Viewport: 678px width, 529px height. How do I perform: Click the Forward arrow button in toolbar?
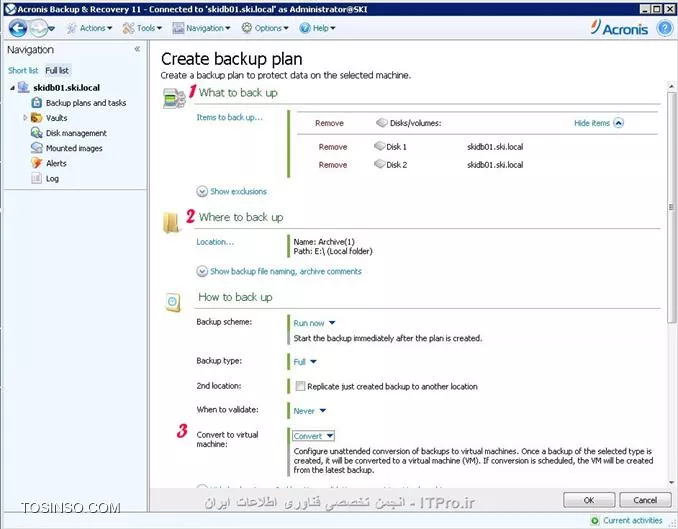pos(38,29)
